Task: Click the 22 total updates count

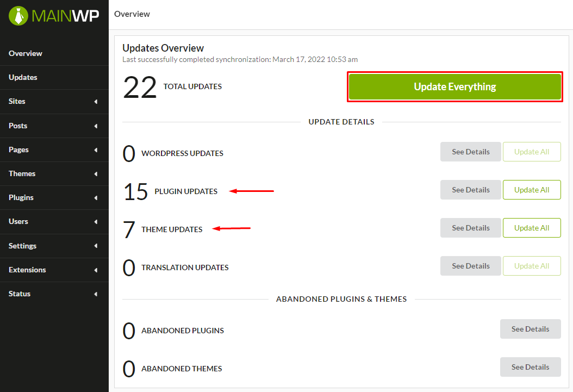Action: [x=140, y=88]
